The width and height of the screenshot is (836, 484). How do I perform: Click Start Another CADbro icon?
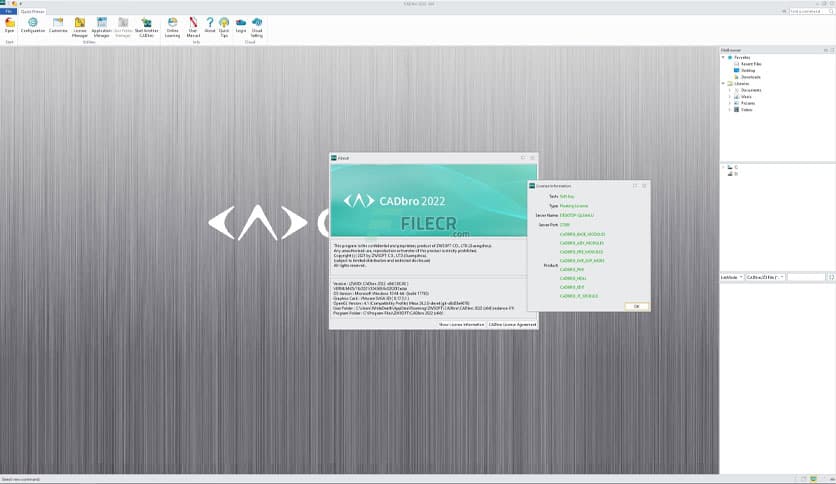coord(146,27)
